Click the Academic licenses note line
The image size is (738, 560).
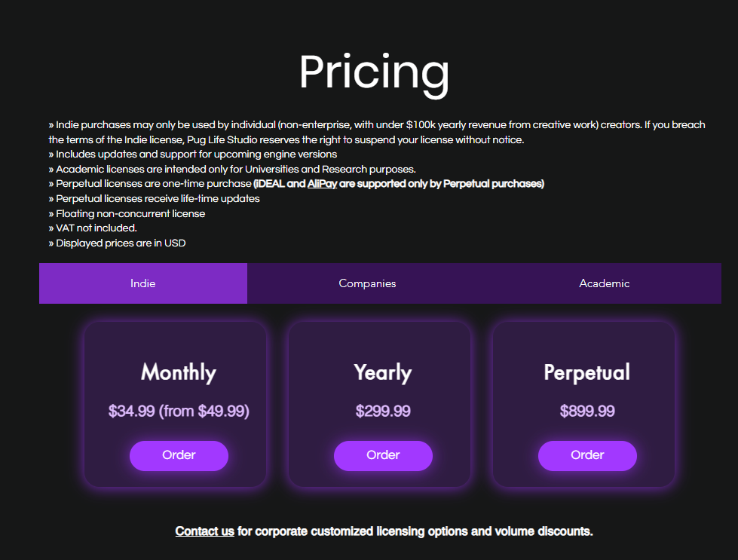[232, 169]
